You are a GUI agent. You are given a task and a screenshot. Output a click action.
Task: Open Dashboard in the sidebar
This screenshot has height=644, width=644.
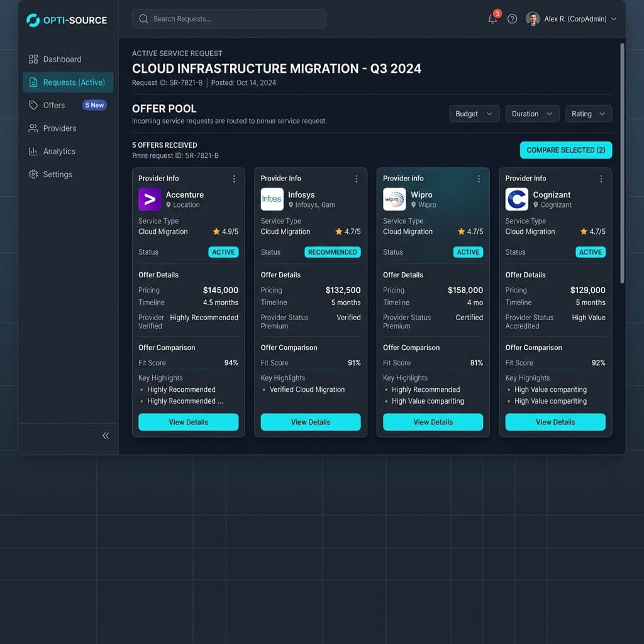coord(68,59)
